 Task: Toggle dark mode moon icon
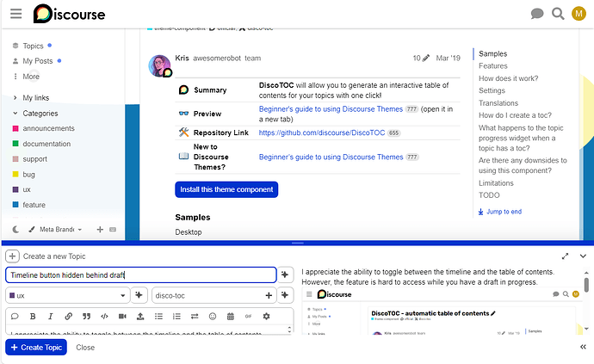tap(15, 229)
